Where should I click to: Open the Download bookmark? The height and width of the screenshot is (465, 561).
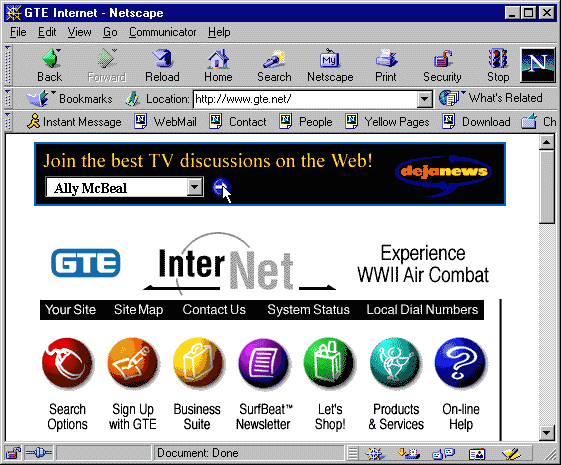(x=476, y=122)
